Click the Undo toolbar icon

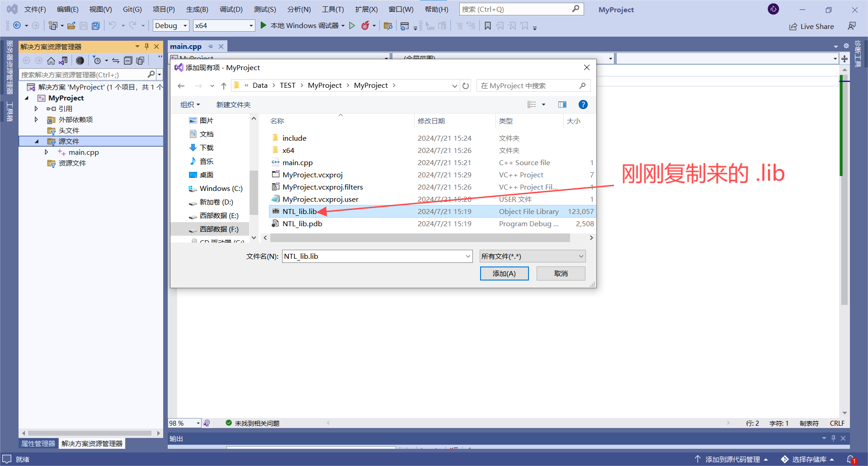point(113,26)
